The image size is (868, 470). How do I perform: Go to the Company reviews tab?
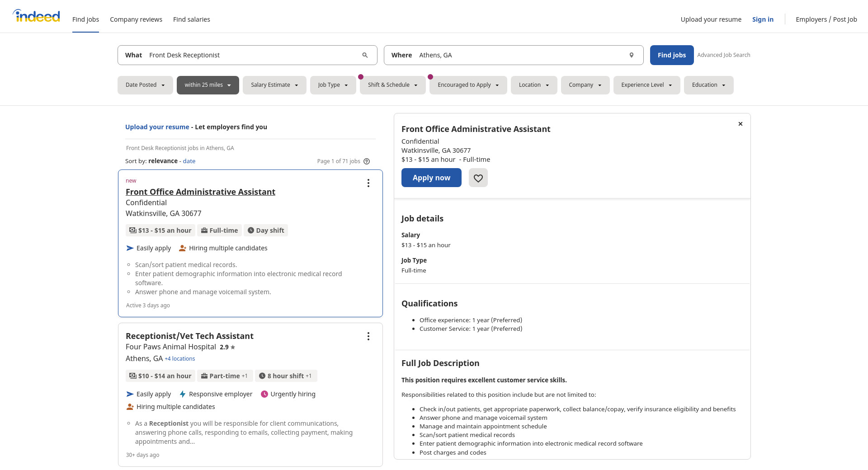(x=136, y=19)
